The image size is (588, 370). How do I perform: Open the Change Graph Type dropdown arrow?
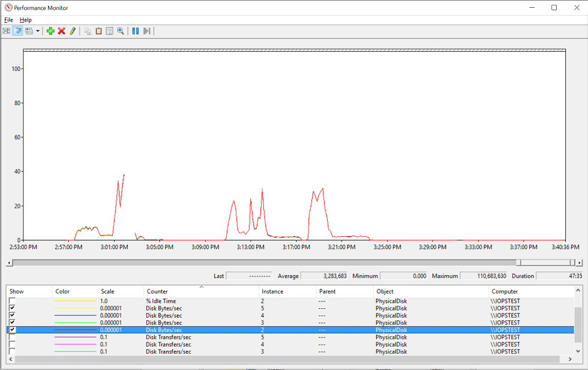38,31
